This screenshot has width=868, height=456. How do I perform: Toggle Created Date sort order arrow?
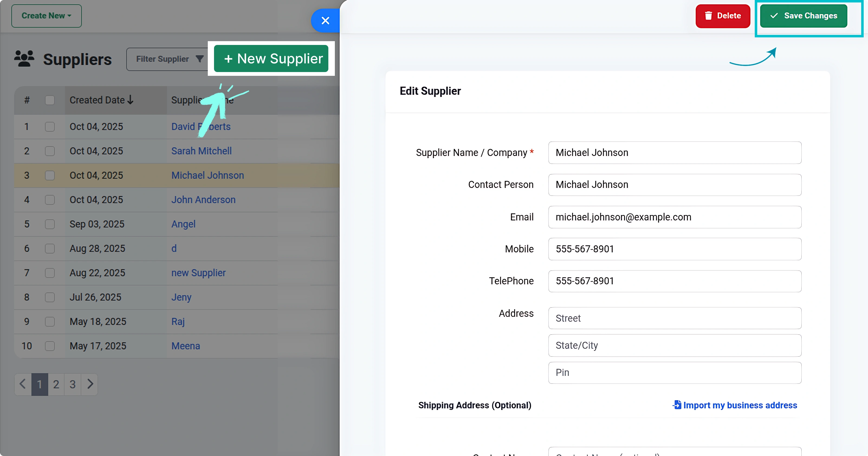tap(131, 100)
